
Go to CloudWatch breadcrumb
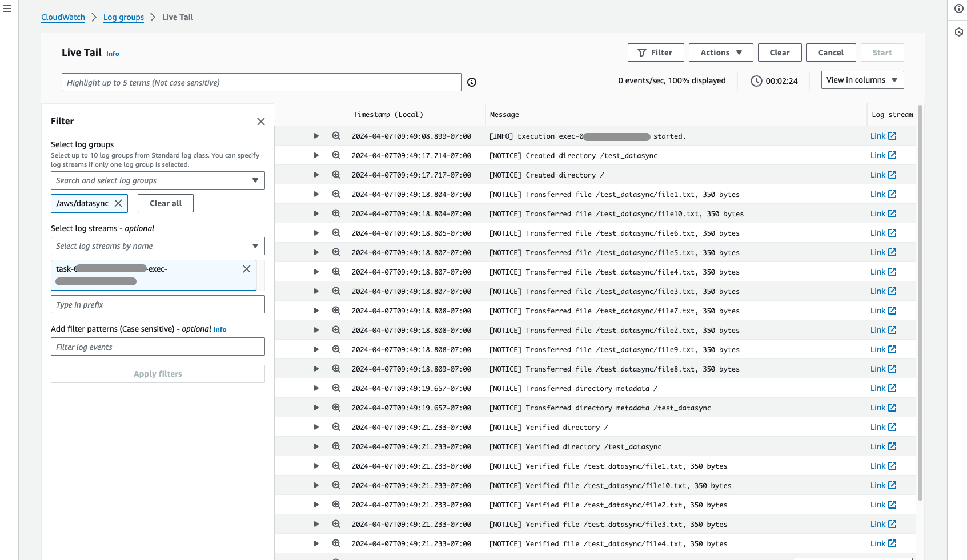(63, 17)
